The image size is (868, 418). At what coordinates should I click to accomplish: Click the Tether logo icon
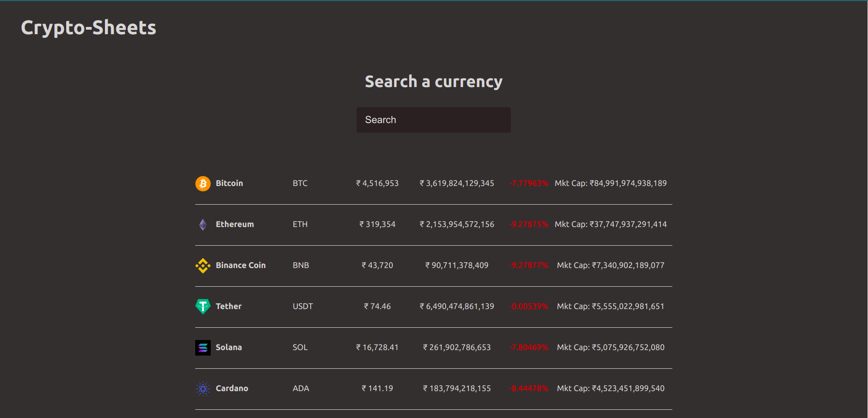point(203,307)
